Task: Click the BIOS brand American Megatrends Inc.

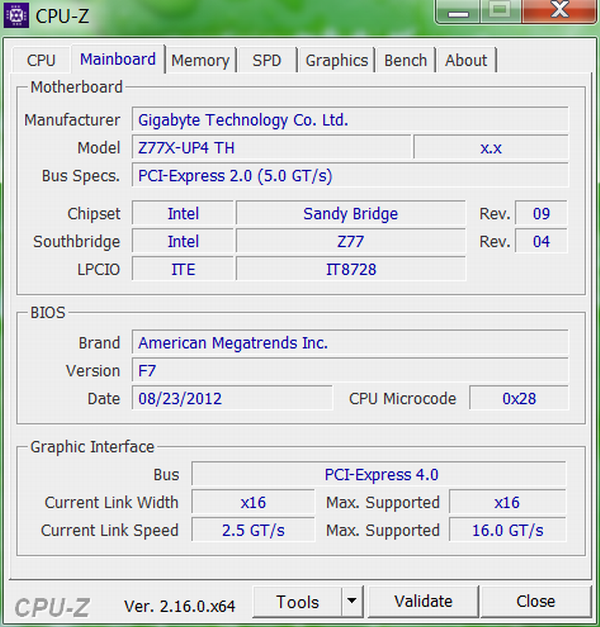Action: [350, 343]
